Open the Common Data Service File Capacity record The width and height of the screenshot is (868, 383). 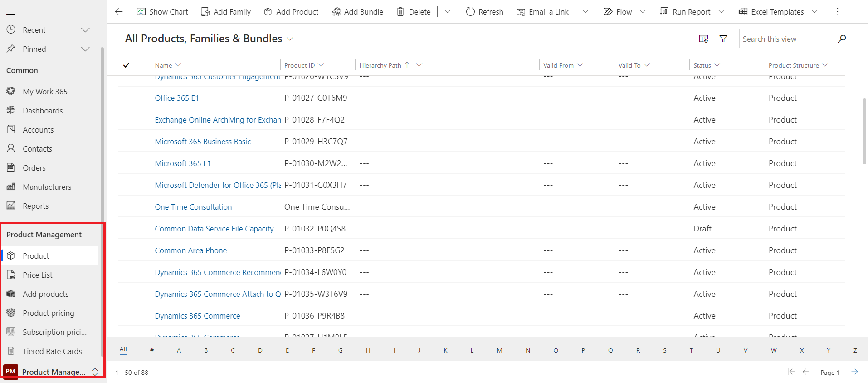click(214, 229)
